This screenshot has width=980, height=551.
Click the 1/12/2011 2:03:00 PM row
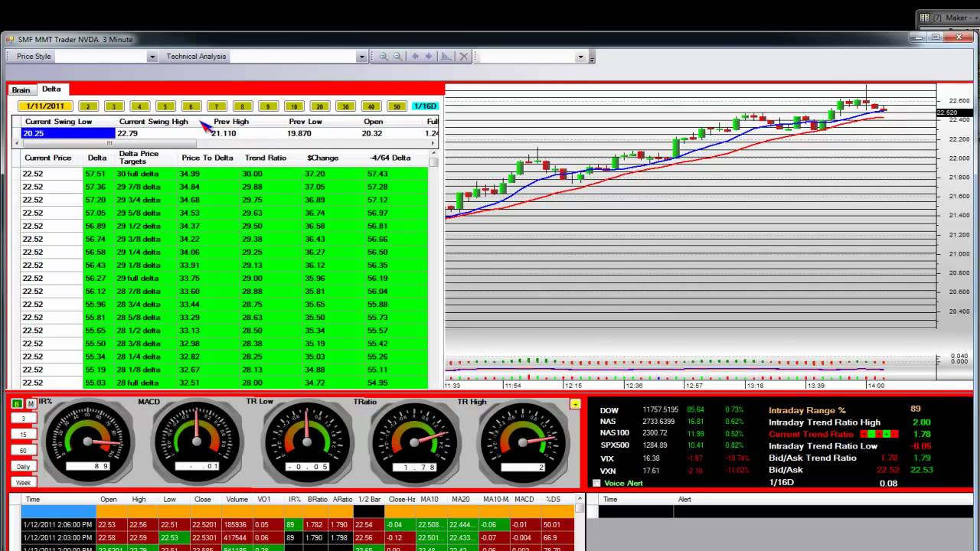tap(299, 538)
